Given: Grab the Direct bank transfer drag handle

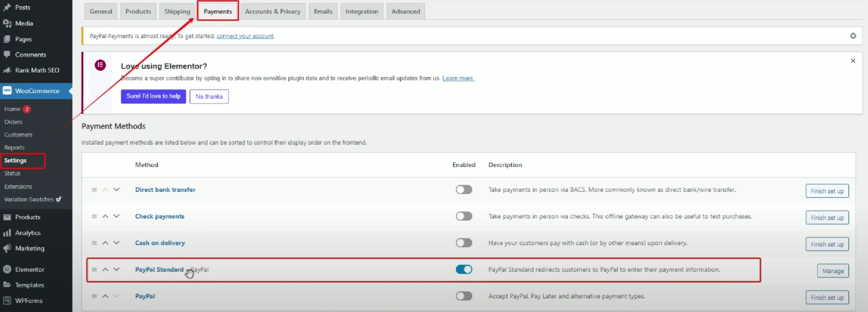Looking at the screenshot, I should 94,190.
